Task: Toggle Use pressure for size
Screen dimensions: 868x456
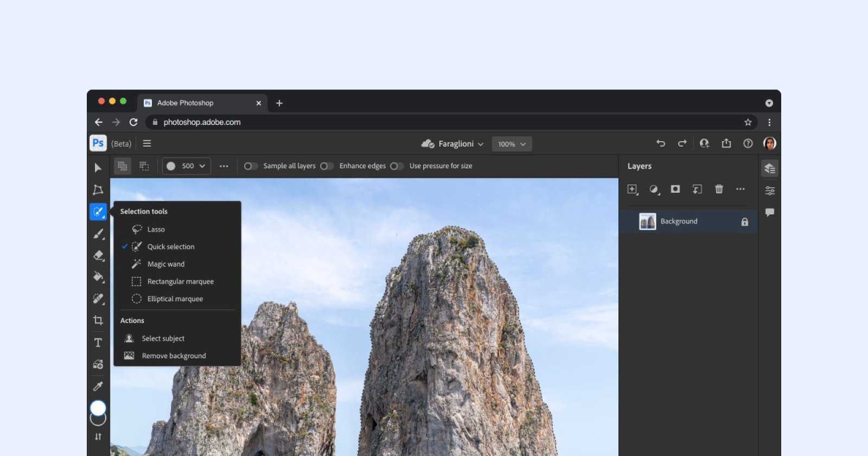Action: point(397,166)
